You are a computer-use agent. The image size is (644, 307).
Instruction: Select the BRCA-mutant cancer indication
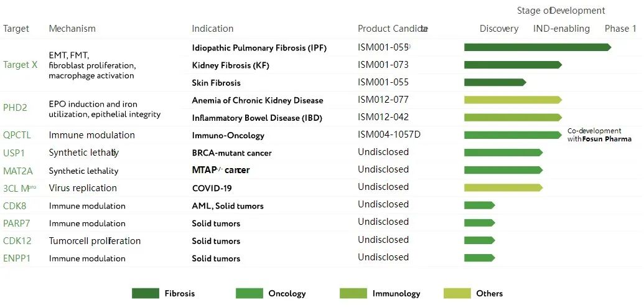(231, 153)
